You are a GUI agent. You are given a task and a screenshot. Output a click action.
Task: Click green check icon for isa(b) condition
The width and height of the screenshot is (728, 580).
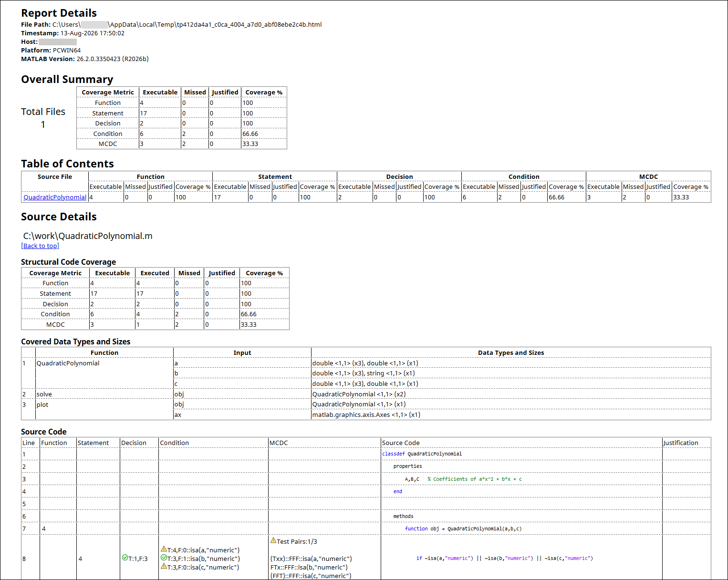pyautogui.click(x=164, y=558)
